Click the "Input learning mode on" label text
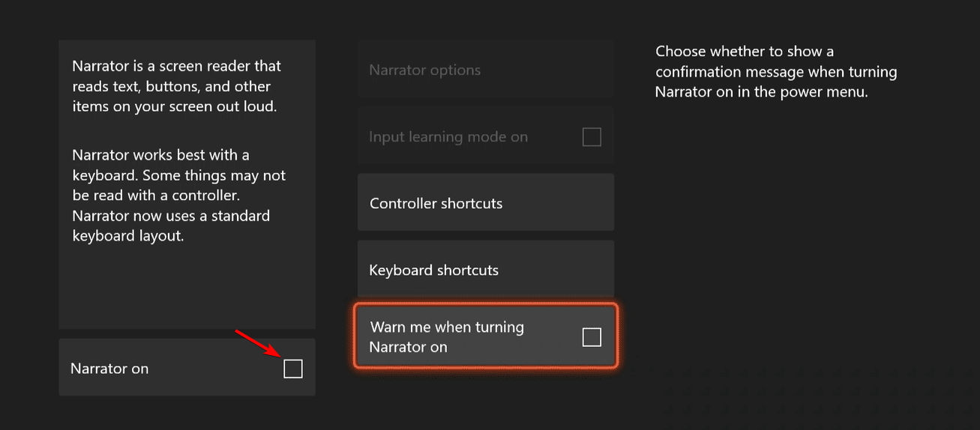980x430 pixels. coord(448,137)
